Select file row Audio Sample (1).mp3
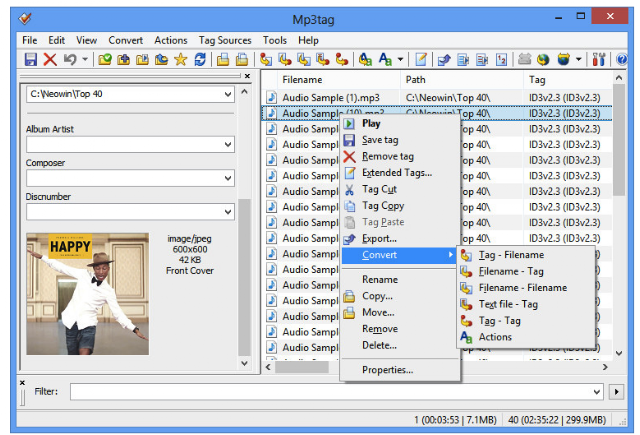Screen dimensions: 640x435 [x=437, y=98]
